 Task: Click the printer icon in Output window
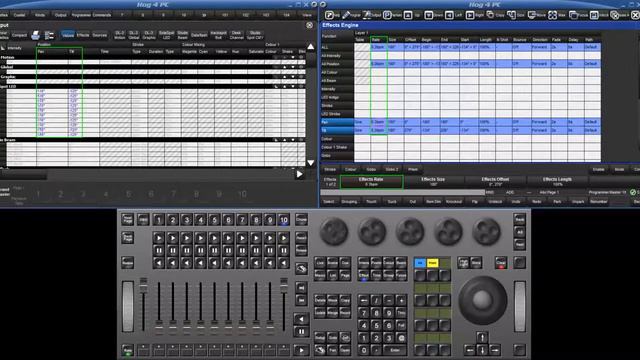[x=36, y=35]
